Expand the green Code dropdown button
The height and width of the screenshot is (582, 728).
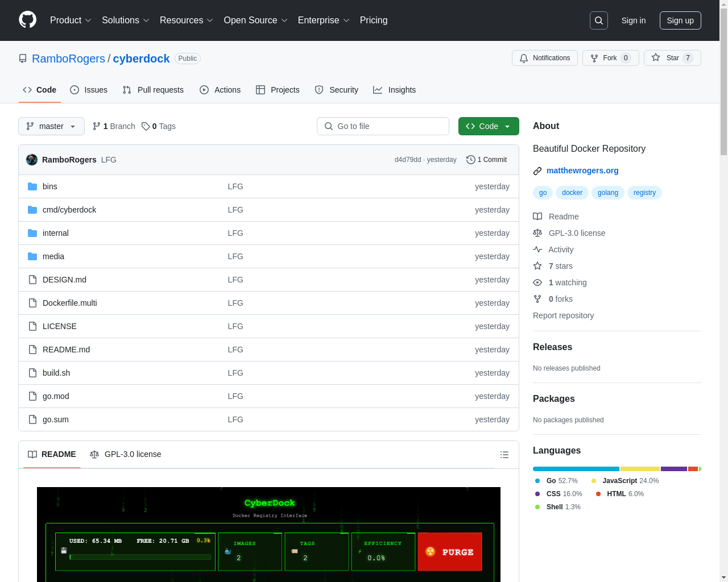click(489, 126)
